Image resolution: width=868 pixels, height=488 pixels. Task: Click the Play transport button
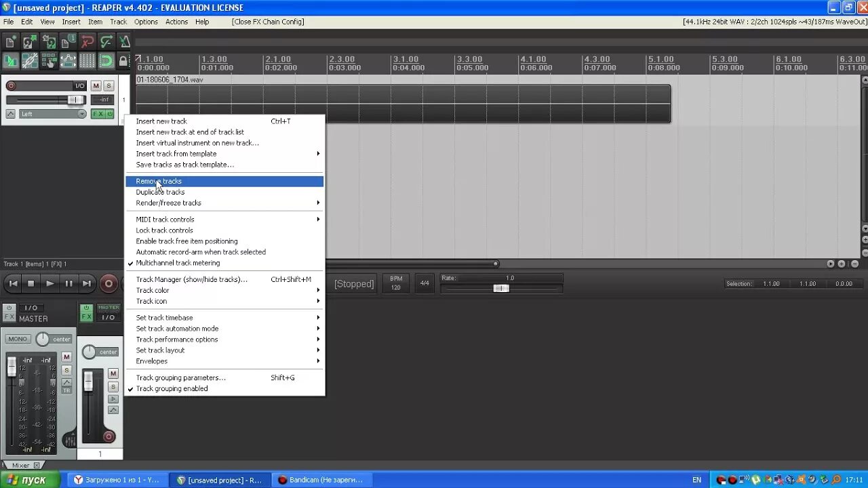[50, 284]
